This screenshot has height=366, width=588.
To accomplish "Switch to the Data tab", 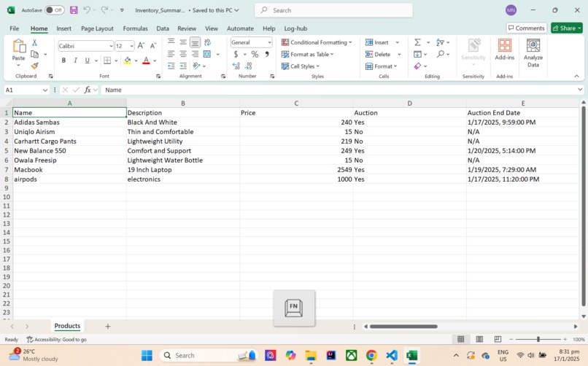I will (163, 28).
